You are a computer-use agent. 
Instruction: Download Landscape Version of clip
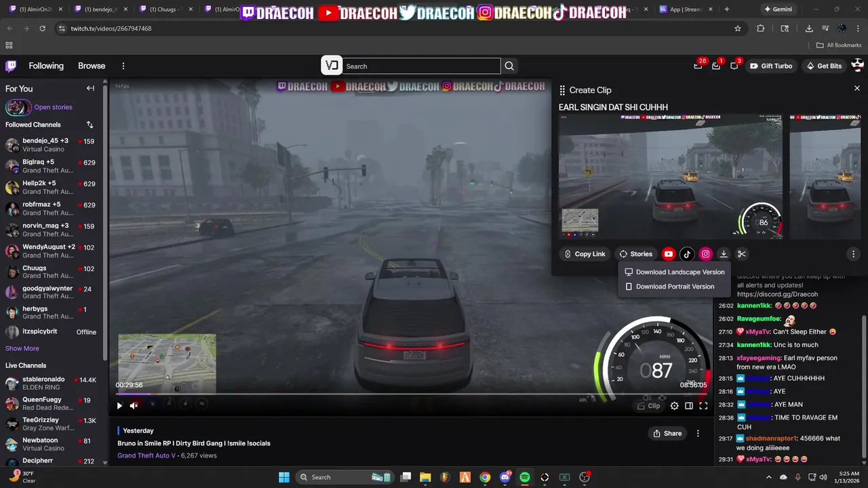pos(675,272)
